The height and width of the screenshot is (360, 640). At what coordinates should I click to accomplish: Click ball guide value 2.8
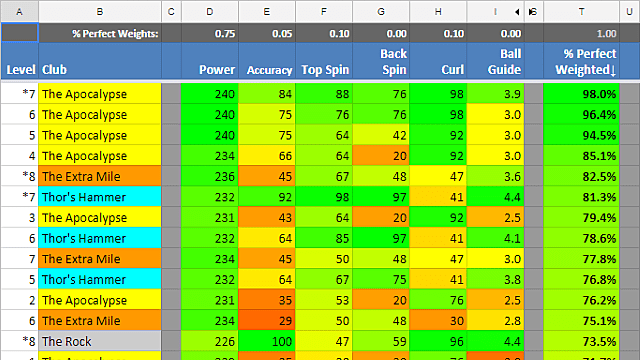coord(495,320)
